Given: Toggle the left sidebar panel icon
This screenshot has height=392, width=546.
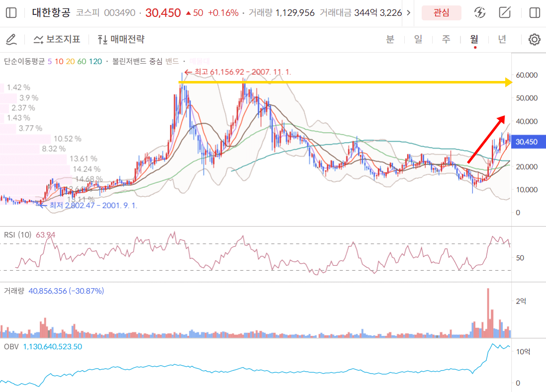Looking at the screenshot, I should [11, 13].
